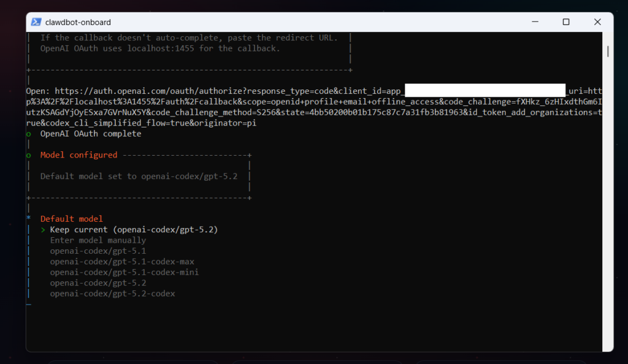Click the PowerShell icon in the title bar
The height and width of the screenshot is (364, 628).
click(x=36, y=22)
